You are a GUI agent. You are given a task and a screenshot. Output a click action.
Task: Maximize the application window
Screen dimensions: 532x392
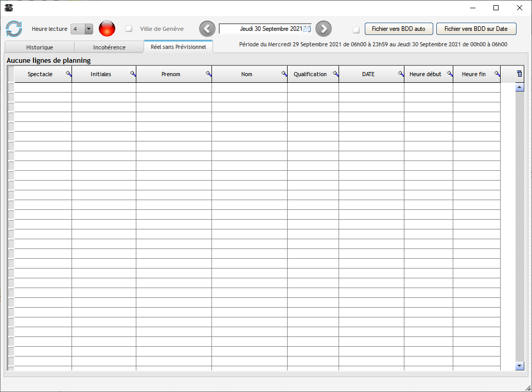click(495, 8)
